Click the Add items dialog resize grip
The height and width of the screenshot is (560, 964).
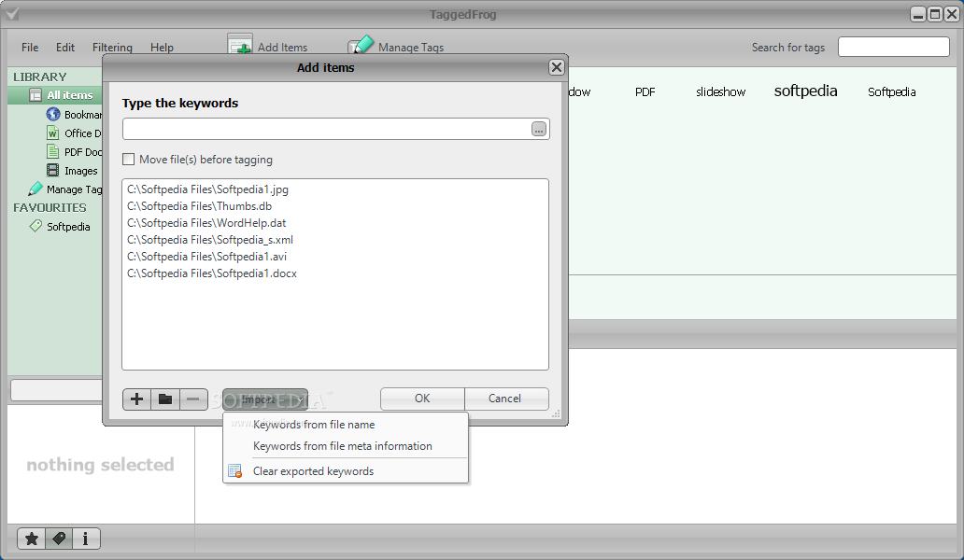556,413
